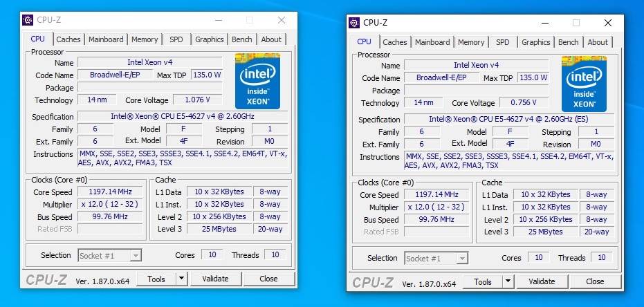Click the Name field in left window
The width and height of the screenshot is (644, 307).
tap(150, 62)
